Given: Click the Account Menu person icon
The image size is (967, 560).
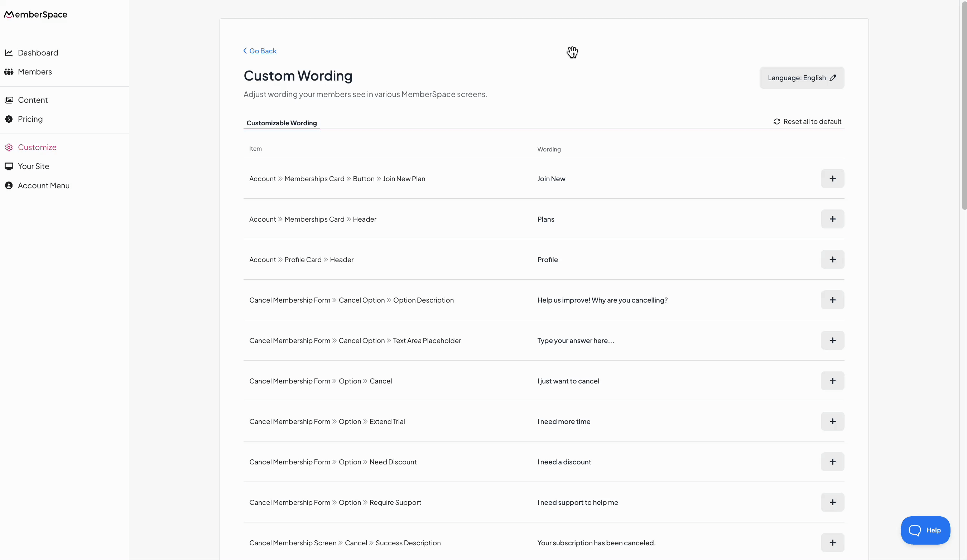Looking at the screenshot, I should point(9,185).
